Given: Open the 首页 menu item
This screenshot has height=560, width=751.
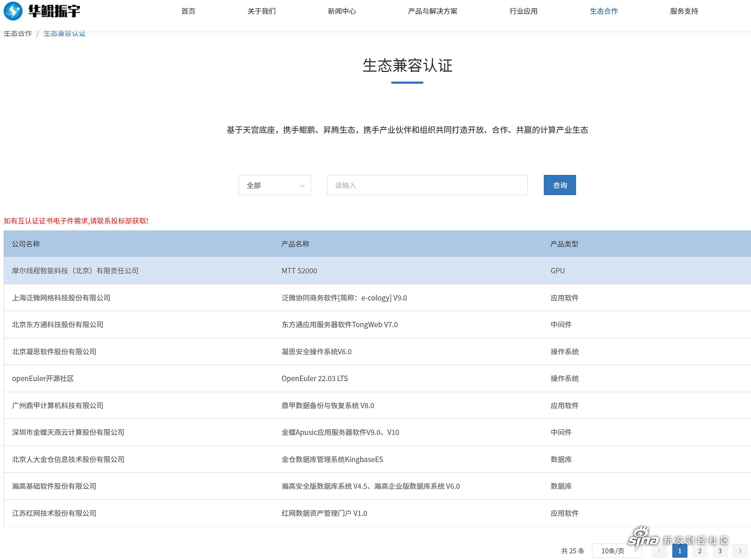Looking at the screenshot, I should [x=188, y=11].
